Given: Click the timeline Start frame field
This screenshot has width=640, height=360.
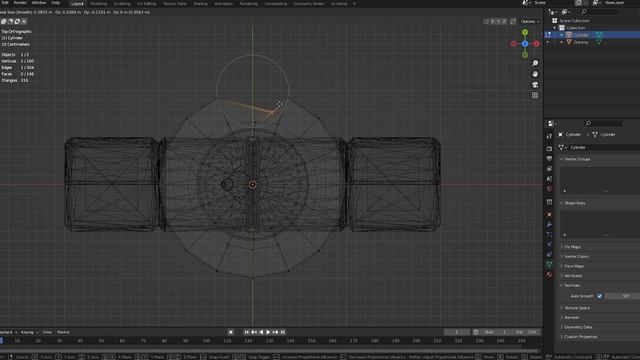Looking at the screenshot, I should click(496, 332).
